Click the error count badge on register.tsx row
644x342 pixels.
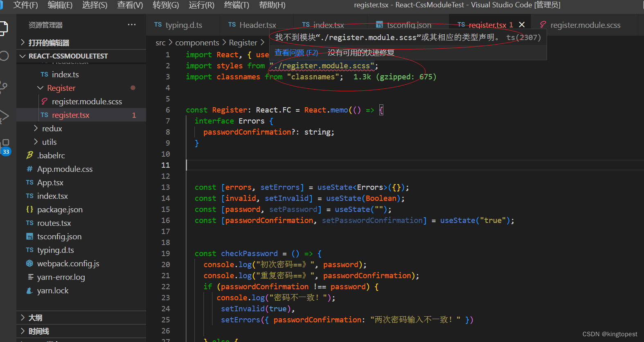coord(134,115)
